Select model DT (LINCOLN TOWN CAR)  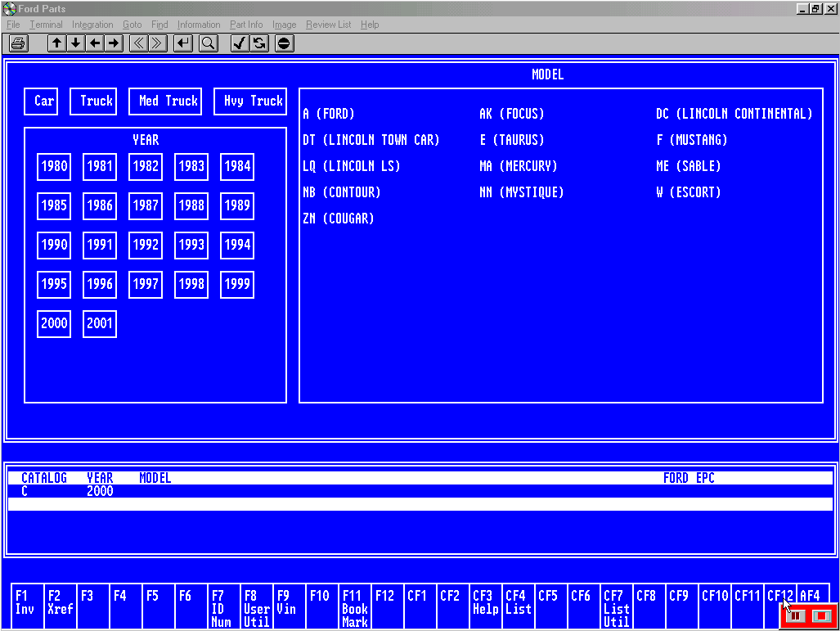click(x=371, y=140)
